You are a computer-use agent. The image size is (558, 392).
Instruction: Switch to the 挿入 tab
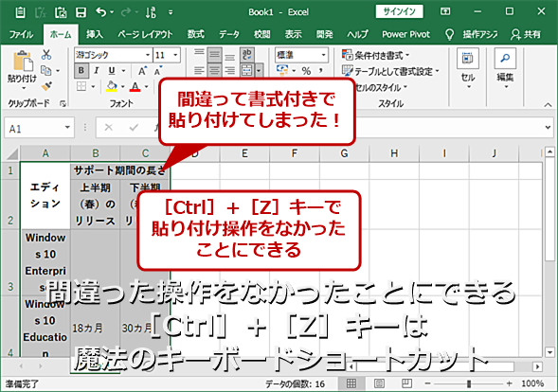pyautogui.click(x=95, y=34)
